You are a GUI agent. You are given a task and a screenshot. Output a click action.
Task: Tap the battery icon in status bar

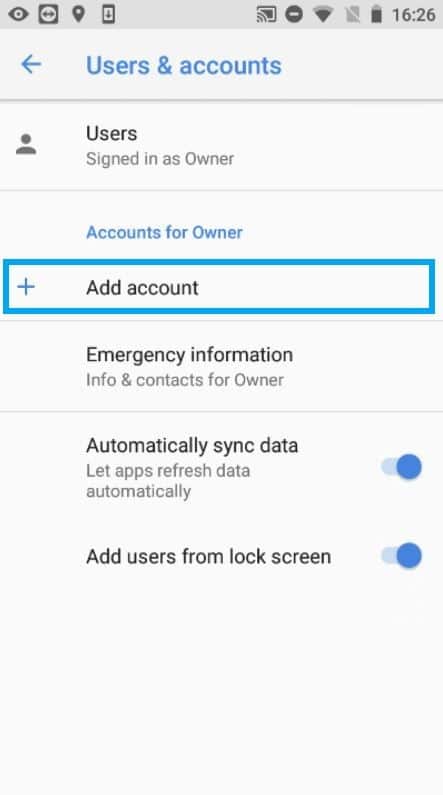click(x=376, y=15)
